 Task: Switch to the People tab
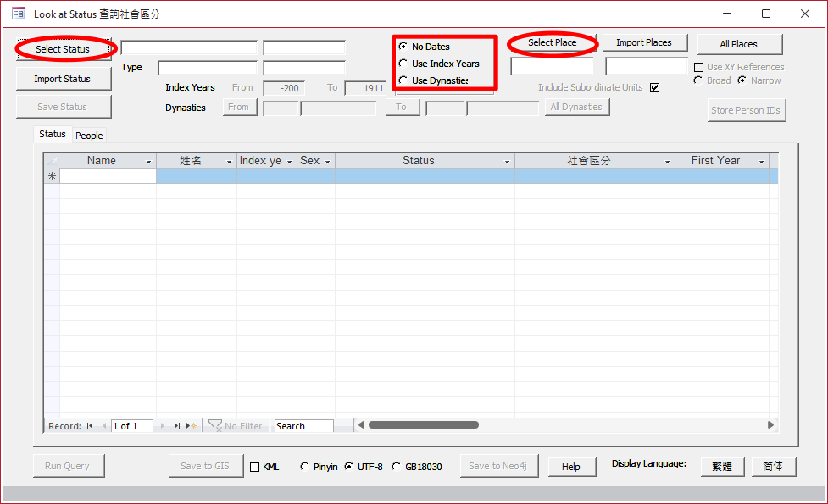pos(89,136)
